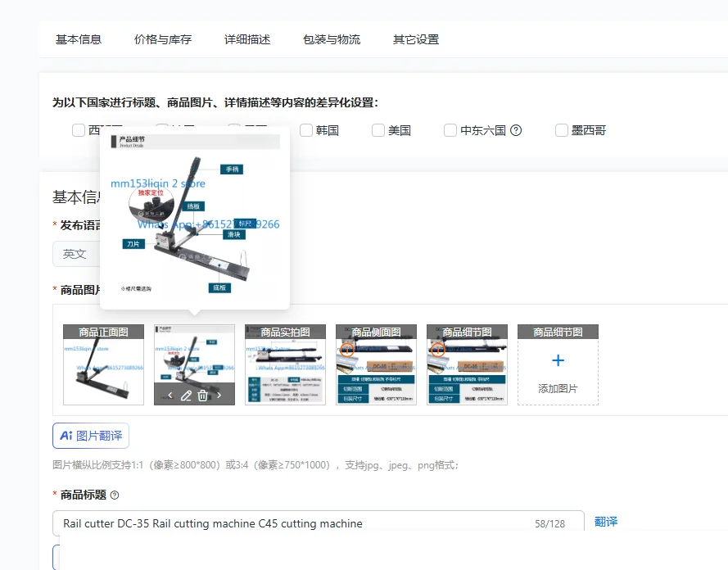Enable the 中东六国 checkbox
The image size is (728, 570).
450,130
